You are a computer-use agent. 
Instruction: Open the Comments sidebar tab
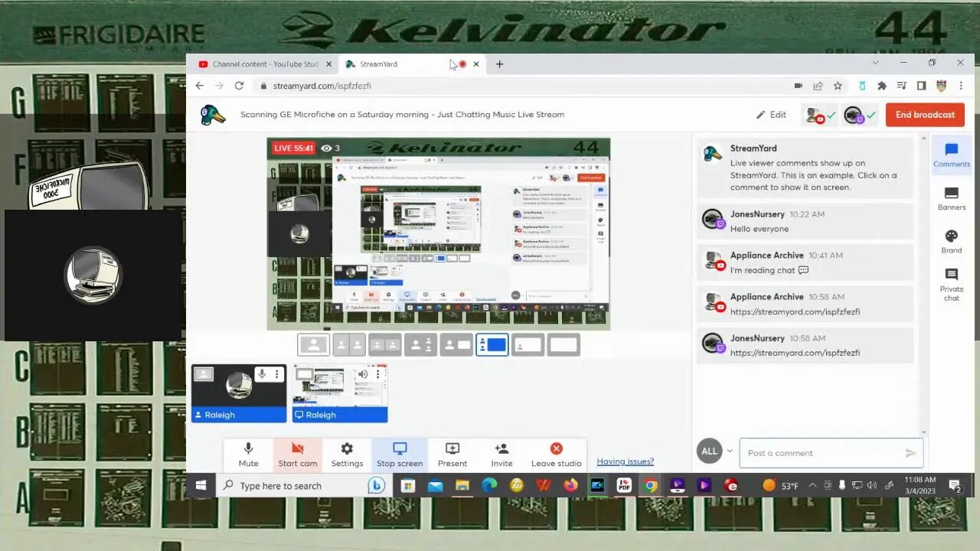pos(952,155)
